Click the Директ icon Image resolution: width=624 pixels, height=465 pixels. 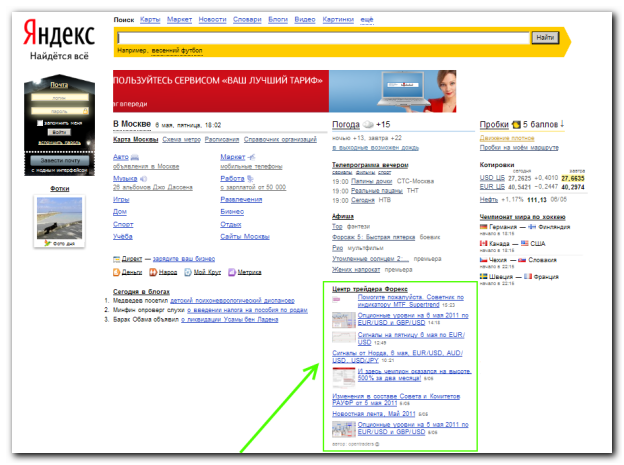click(117, 259)
